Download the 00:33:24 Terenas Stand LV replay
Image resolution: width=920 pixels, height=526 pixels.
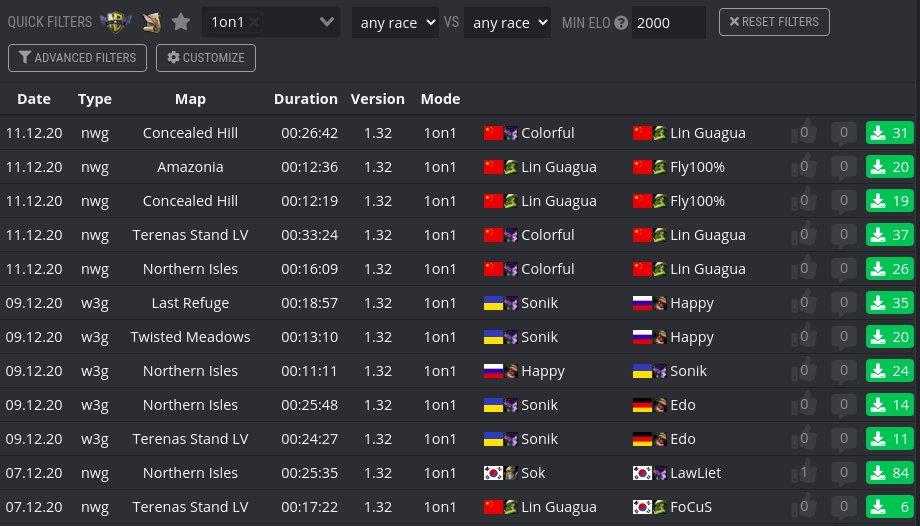(x=889, y=235)
